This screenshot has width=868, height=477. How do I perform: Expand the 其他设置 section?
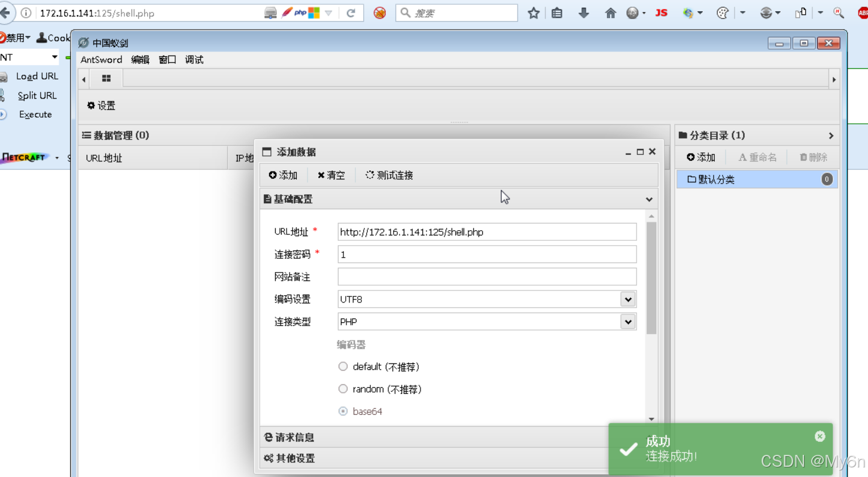434,458
